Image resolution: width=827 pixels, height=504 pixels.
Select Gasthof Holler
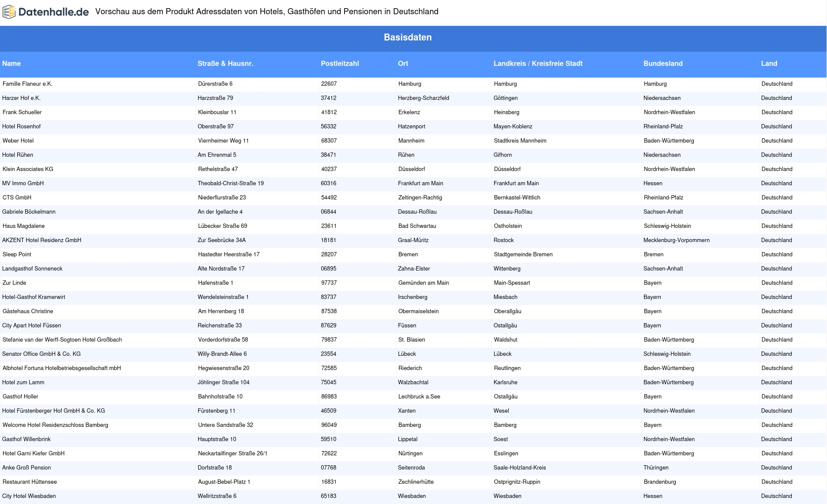(x=20, y=397)
